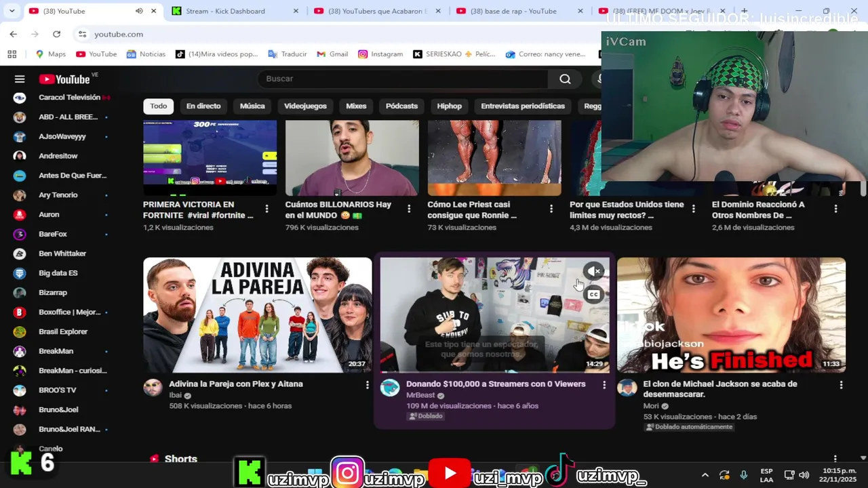Image resolution: width=868 pixels, height=488 pixels.
Task: Select the Hiphop filter chip
Action: point(449,106)
